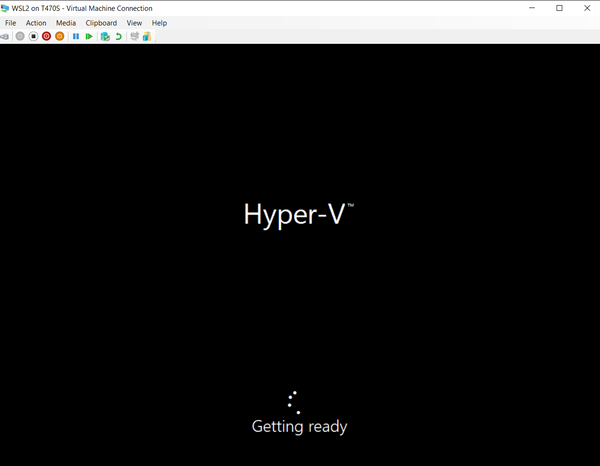Click the Enhanced Session toolbar icon
This screenshot has width=600, height=466.
135,37
